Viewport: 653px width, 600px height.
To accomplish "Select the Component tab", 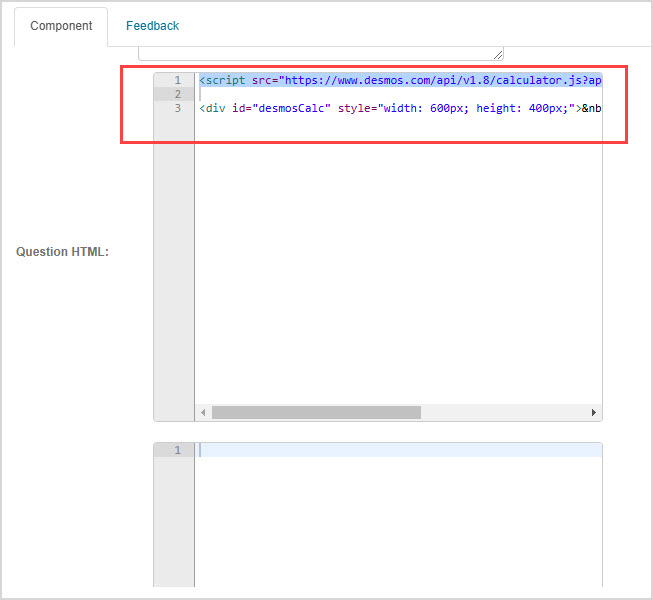I will click(x=61, y=25).
